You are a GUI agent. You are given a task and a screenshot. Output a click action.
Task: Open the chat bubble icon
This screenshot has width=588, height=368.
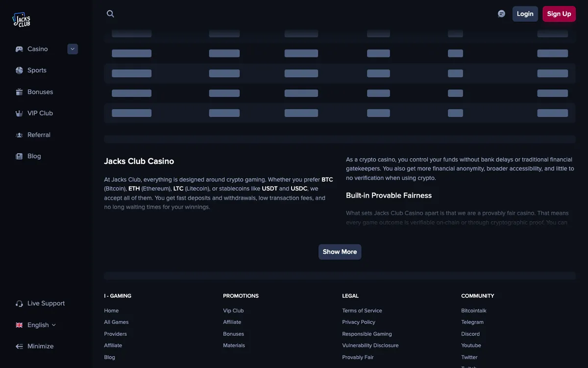(501, 14)
